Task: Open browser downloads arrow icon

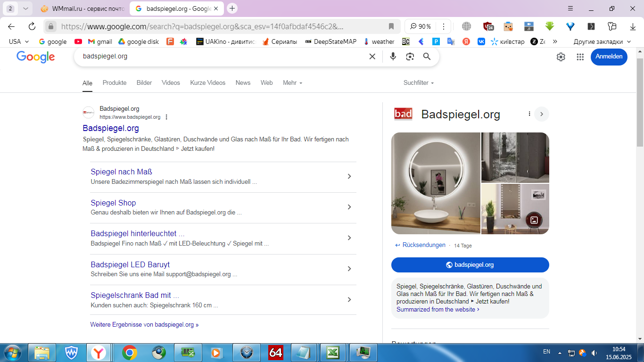Action: pos(632,26)
